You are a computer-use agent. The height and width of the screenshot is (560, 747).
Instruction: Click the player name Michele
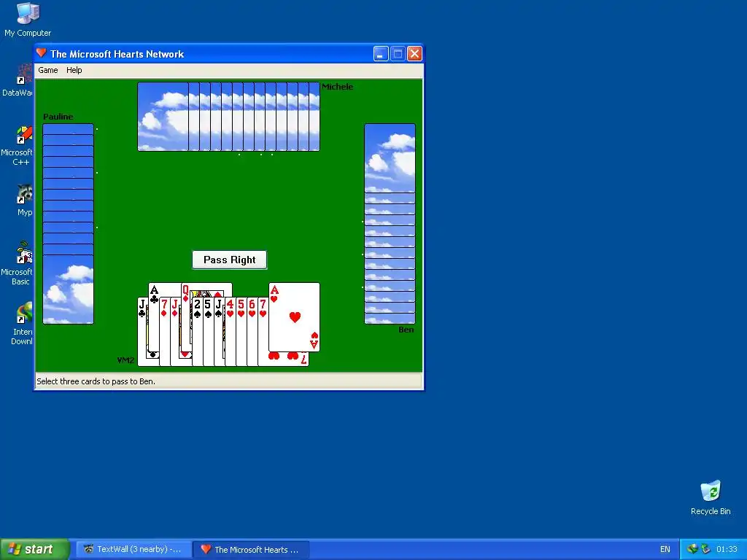point(337,87)
